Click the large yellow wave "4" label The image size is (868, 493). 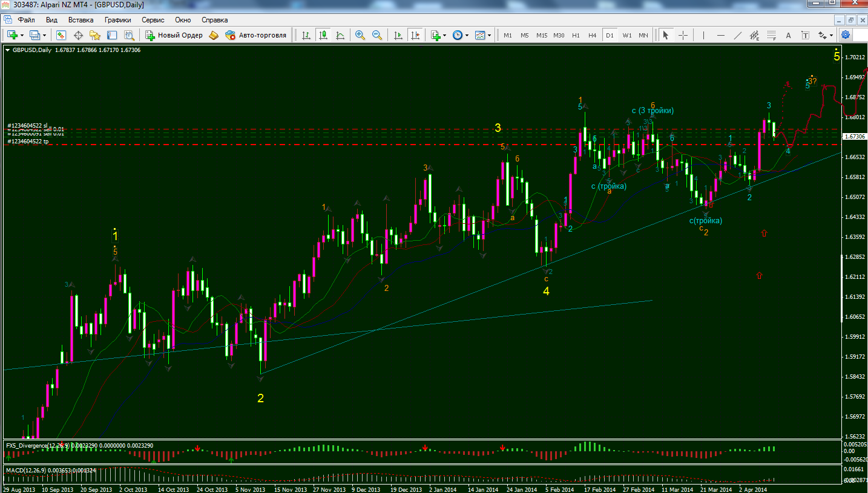(x=546, y=291)
